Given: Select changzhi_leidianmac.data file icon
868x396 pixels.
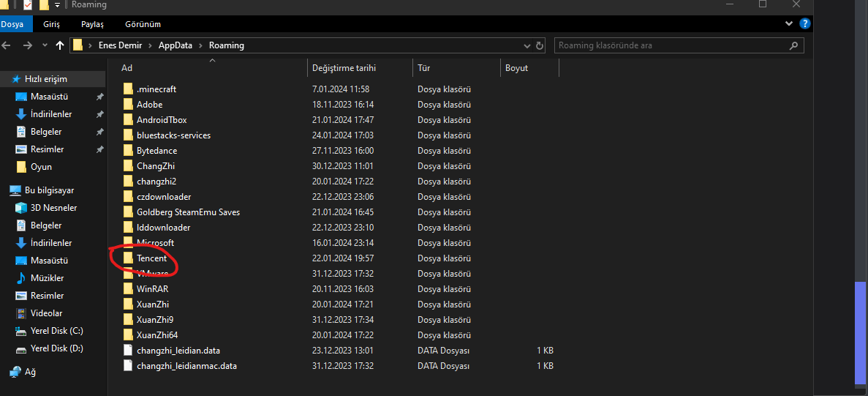Looking at the screenshot, I should coord(128,365).
